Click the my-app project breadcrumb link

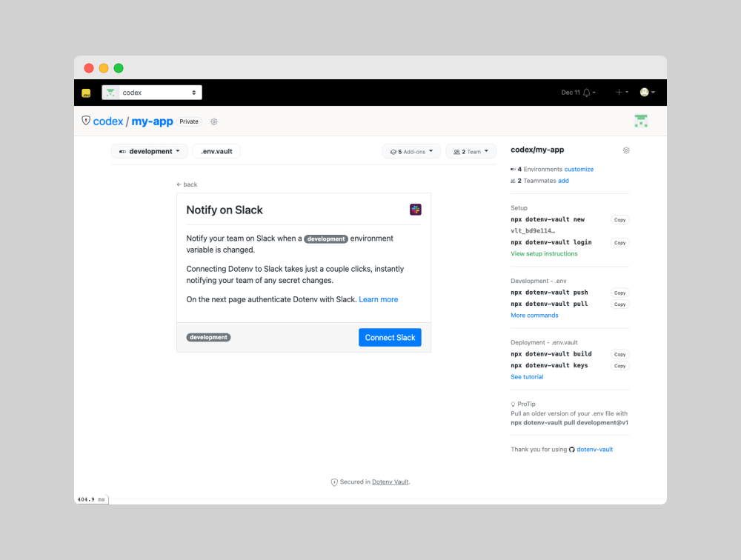click(152, 121)
